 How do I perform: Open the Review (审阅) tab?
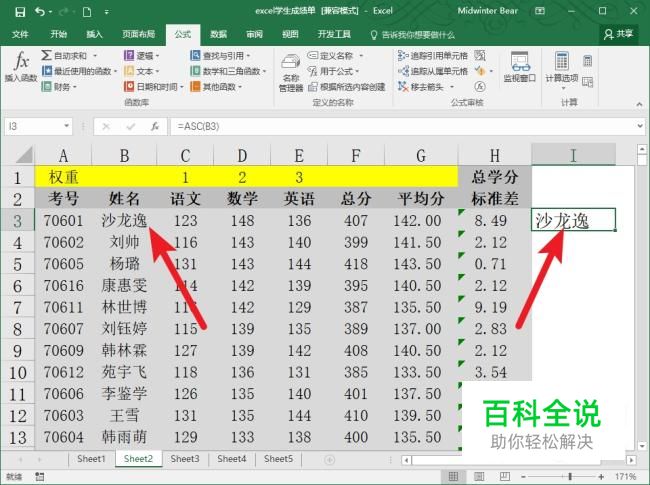point(255,34)
